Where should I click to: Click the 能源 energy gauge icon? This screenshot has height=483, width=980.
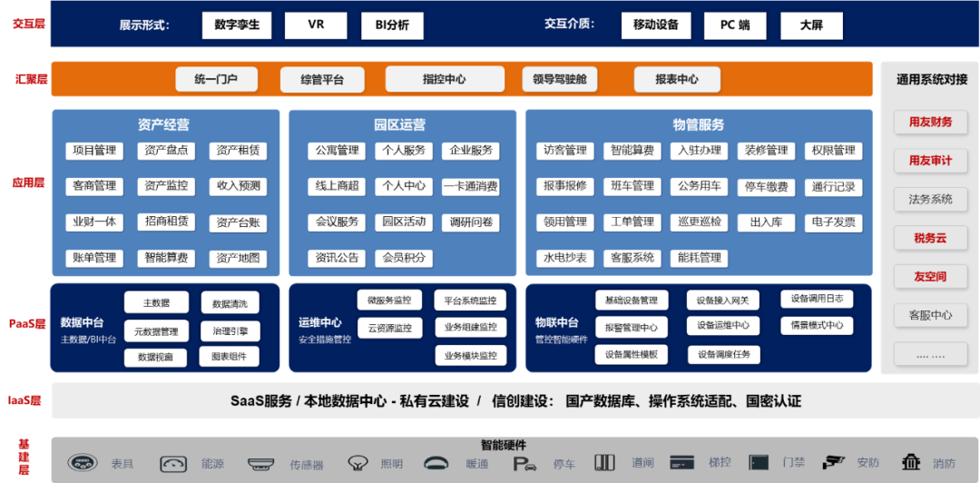coord(173,463)
